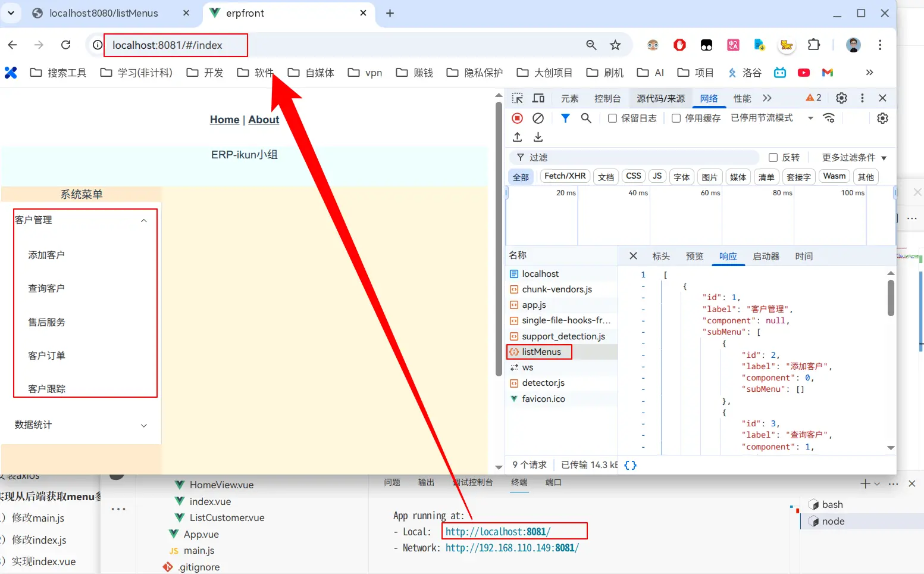Bookmark this page with star icon
This screenshot has width=924, height=574.
click(615, 45)
